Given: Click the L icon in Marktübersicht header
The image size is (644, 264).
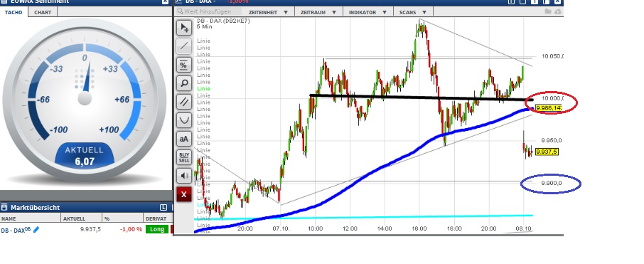Looking at the screenshot, I should point(163,208).
